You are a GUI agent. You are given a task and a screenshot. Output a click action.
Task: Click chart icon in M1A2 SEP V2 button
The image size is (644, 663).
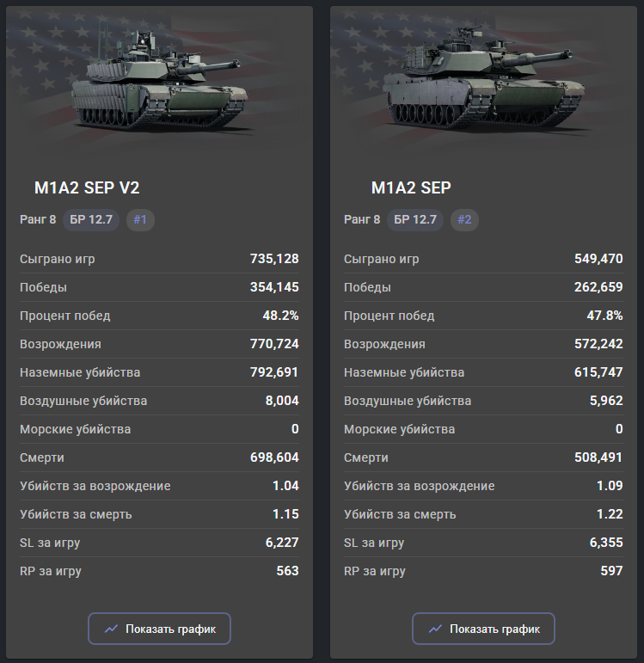[x=111, y=629]
